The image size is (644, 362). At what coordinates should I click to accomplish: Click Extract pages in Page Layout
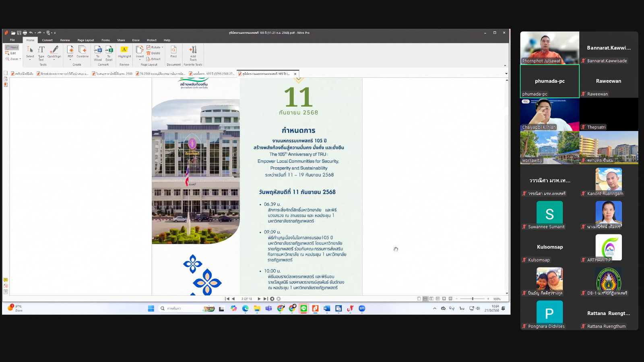154,59
